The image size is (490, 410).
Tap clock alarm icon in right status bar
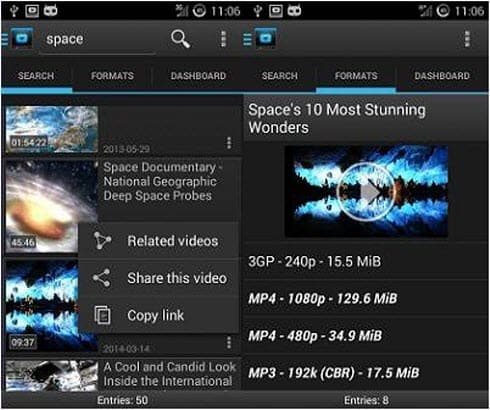tap(443, 11)
